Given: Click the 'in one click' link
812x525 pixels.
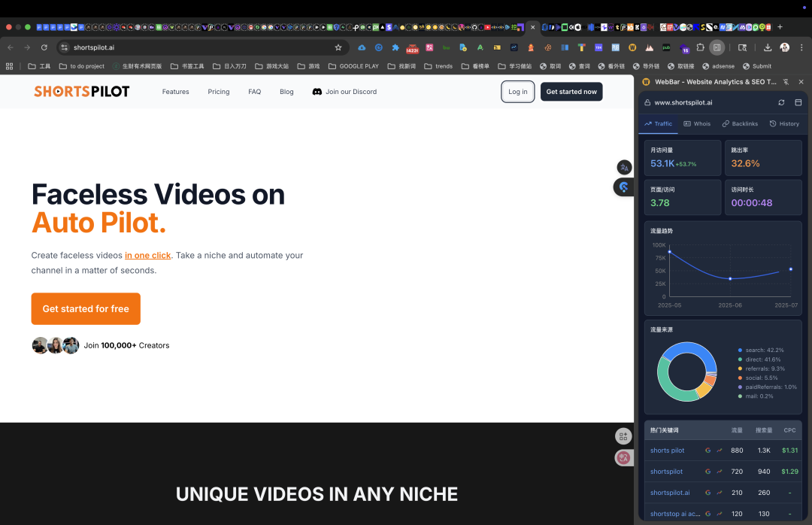Looking at the screenshot, I should point(147,256).
